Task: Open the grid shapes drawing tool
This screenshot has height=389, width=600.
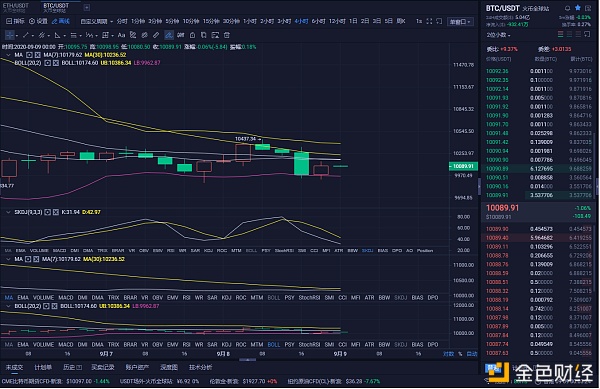Action: click(105, 35)
